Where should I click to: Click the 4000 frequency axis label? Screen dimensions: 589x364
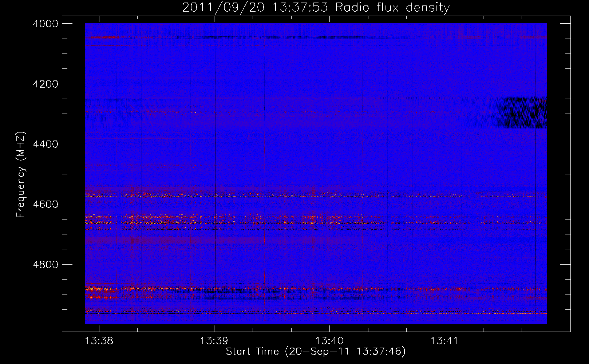46,24
